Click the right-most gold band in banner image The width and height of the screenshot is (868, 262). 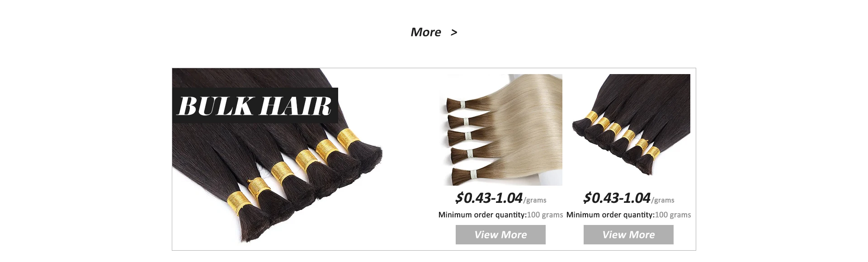click(x=348, y=139)
